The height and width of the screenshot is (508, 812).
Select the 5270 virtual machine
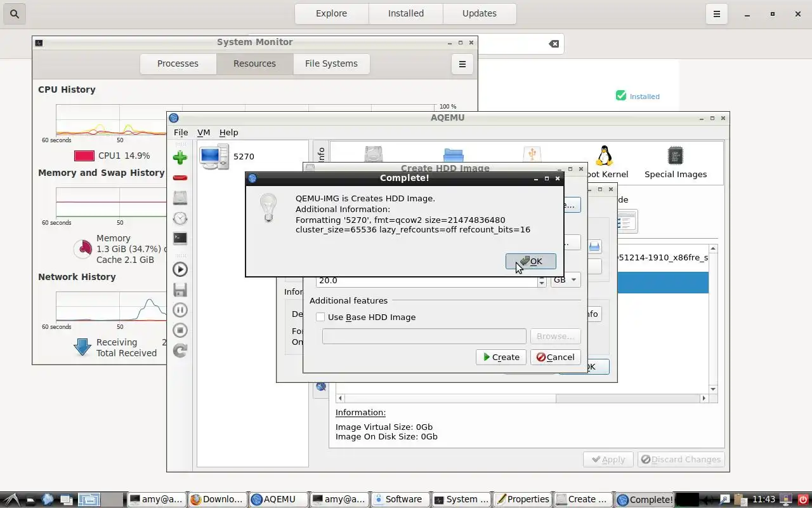coord(252,156)
